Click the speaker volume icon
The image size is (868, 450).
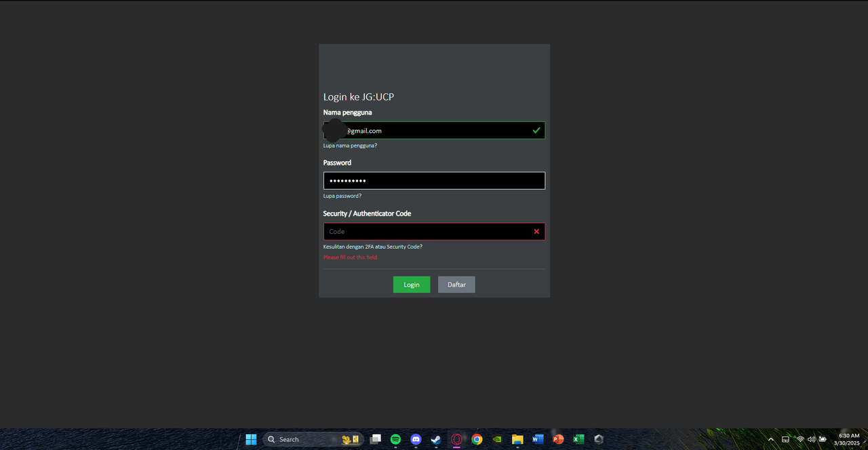(812, 439)
